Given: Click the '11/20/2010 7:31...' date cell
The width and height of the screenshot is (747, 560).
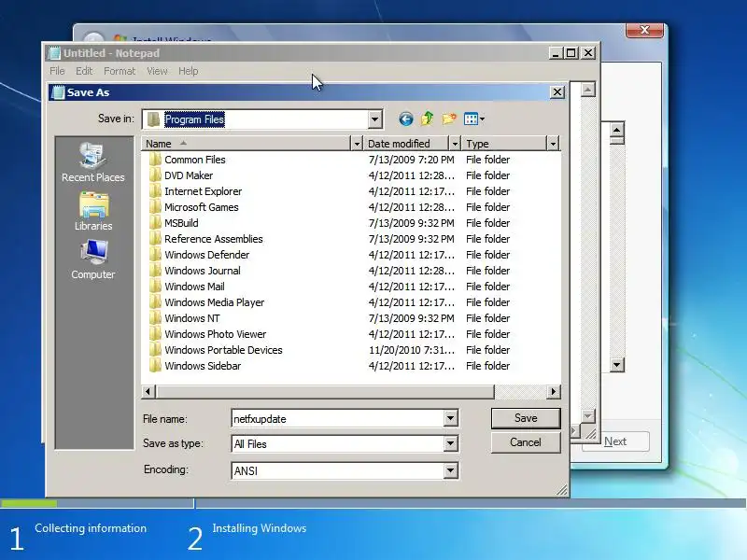Looking at the screenshot, I should tap(411, 350).
